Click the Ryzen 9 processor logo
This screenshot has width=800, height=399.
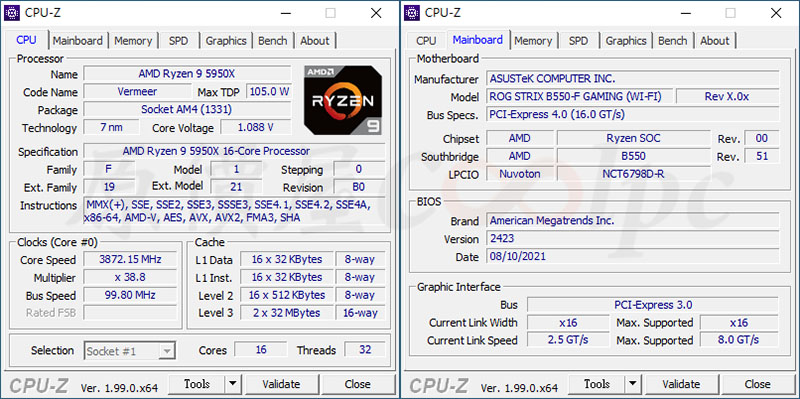click(343, 99)
